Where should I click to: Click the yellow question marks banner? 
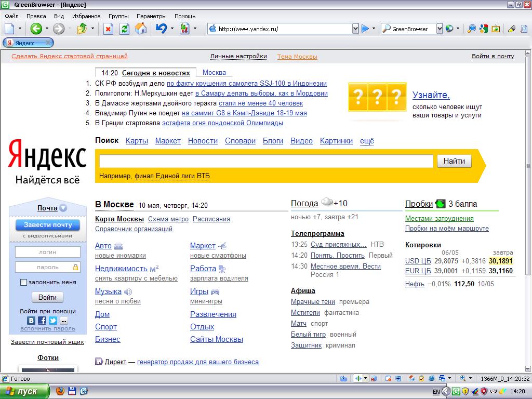tap(377, 97)
